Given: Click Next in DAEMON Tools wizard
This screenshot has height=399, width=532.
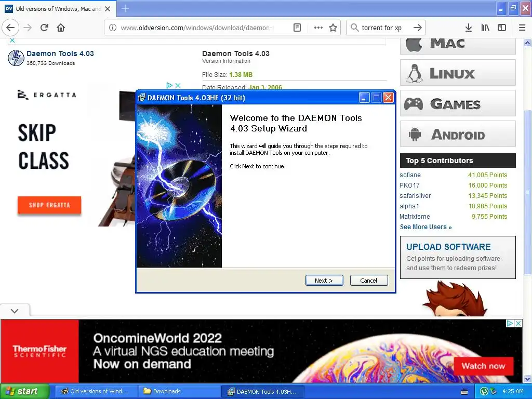Looking at the screenshot, I should 324,280.
